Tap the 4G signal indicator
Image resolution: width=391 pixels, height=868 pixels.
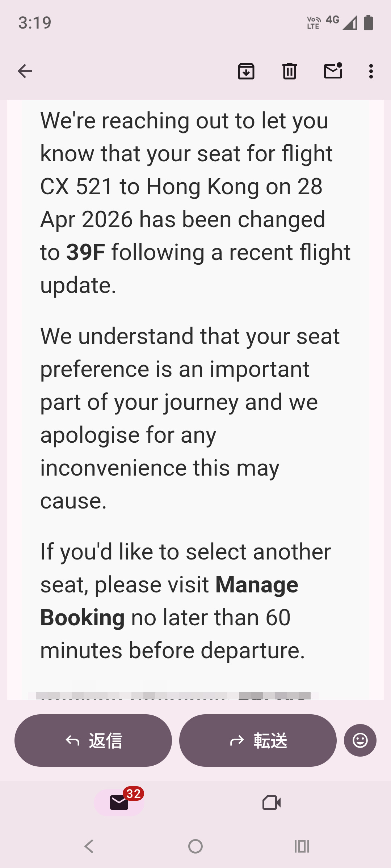[x=332, y=20]
